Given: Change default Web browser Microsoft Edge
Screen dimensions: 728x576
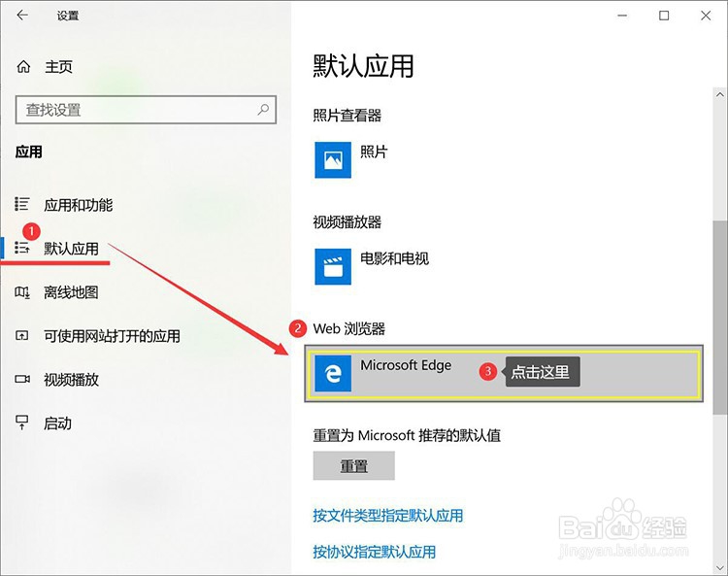Looking at the screenshot, I should click(x=504, y=373).
